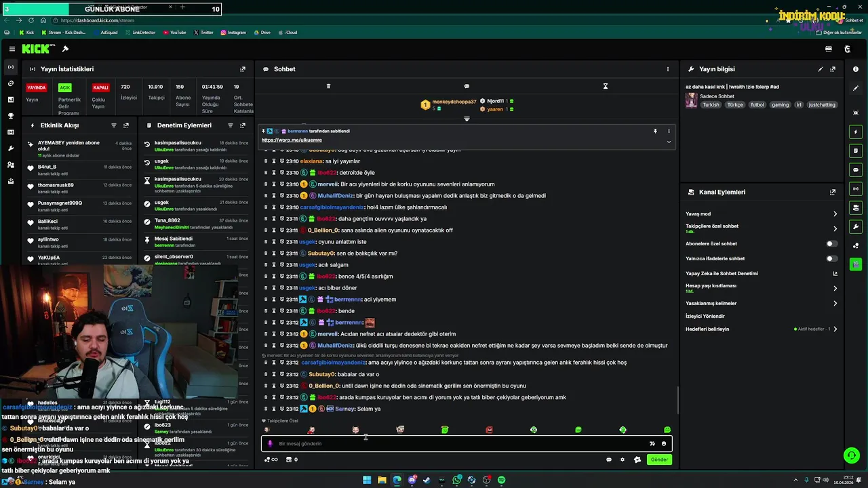
Task: Open the Windows Start menu
Action: [367, 480]
